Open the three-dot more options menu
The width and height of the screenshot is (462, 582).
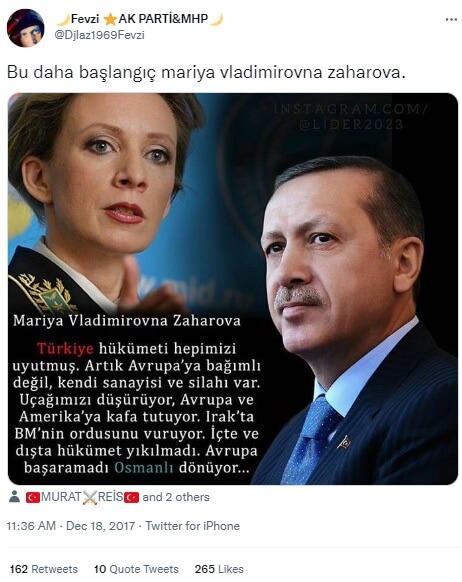click(x=451, y=19)
